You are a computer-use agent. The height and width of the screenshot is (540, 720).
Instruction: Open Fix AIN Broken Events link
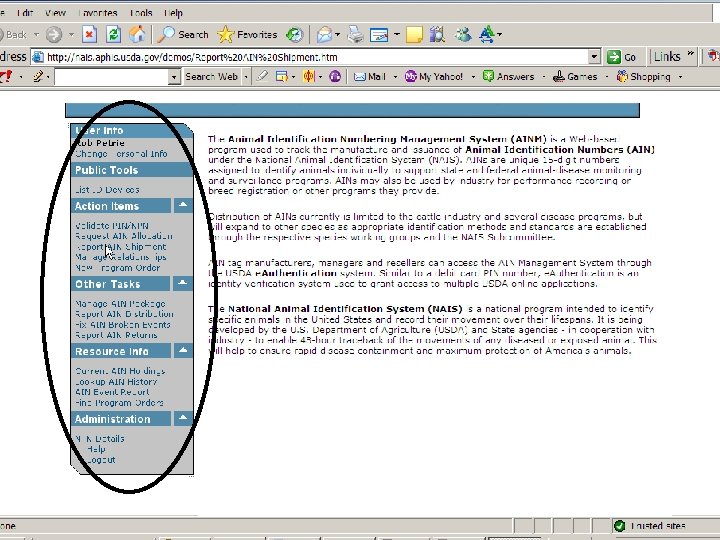[x=123, y=325]
